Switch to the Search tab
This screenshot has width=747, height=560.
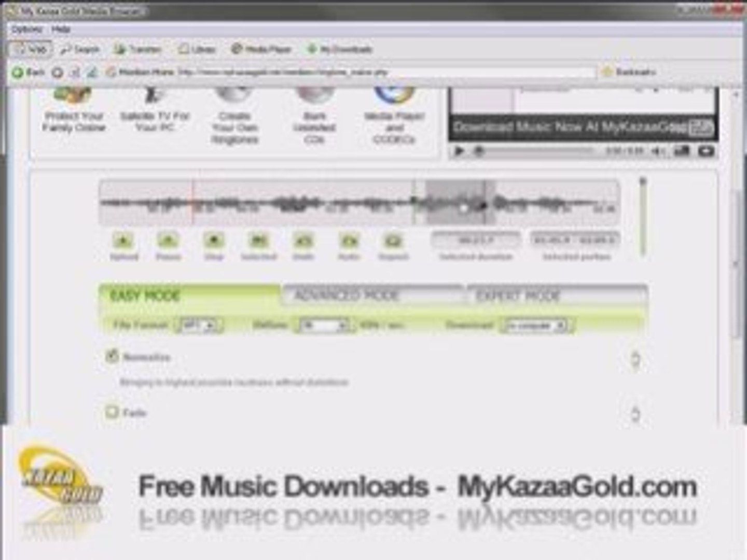80,49
